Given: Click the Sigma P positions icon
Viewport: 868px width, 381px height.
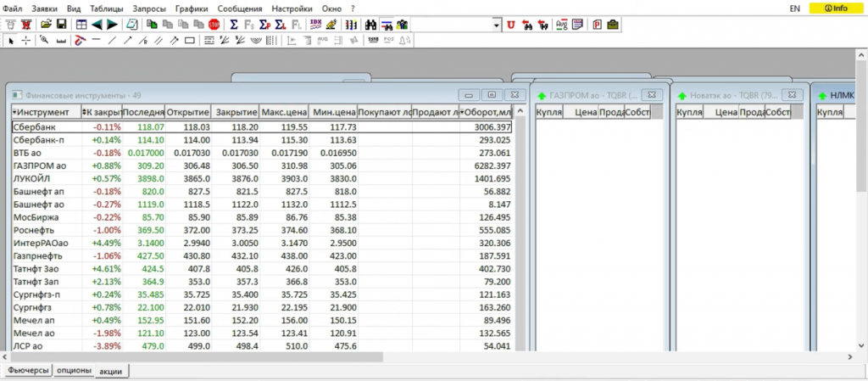Looking at the screenshot, I should point(264,25).
